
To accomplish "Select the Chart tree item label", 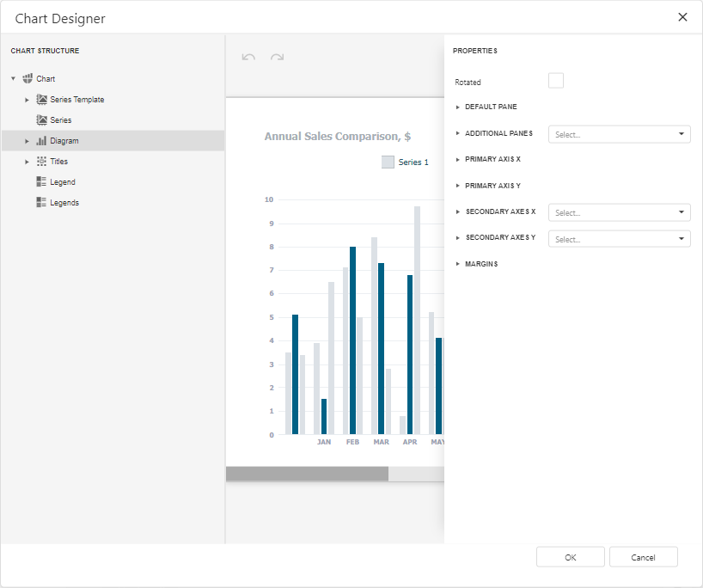I will pos(46,79).
